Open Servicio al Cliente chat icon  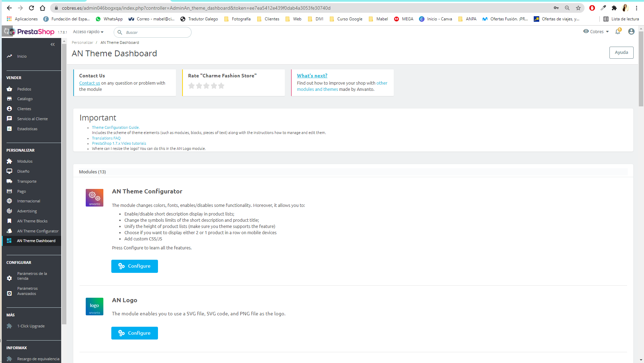[9, 119]
